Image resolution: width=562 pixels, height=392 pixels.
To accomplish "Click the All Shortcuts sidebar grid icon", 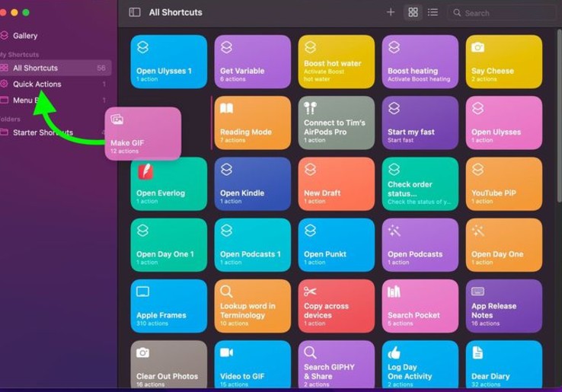I will (4, 68).
